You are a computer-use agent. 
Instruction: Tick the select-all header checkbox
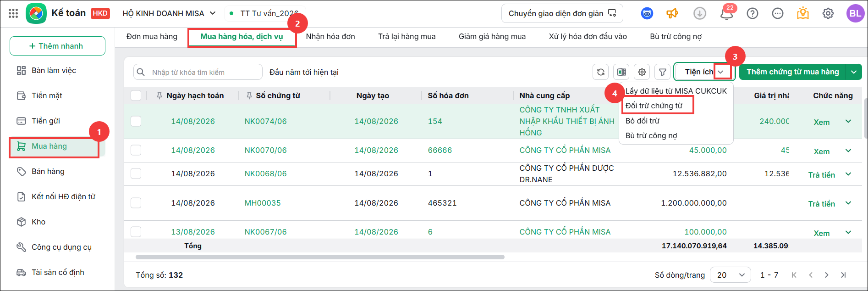point(136,95)
